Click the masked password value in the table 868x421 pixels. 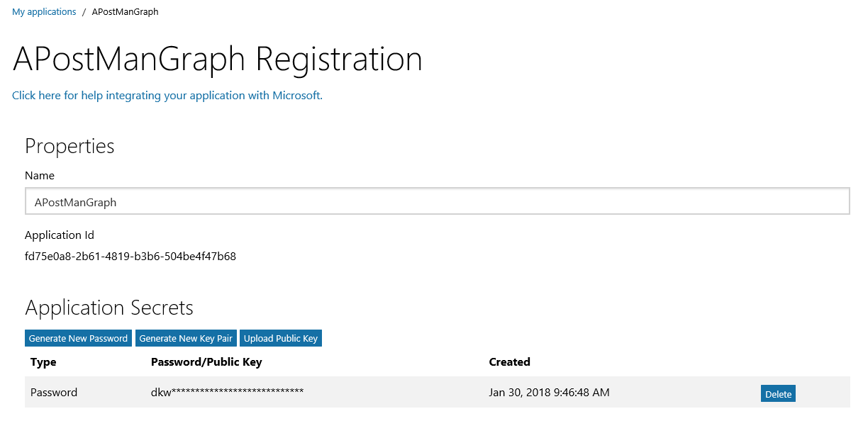point(228,392)
